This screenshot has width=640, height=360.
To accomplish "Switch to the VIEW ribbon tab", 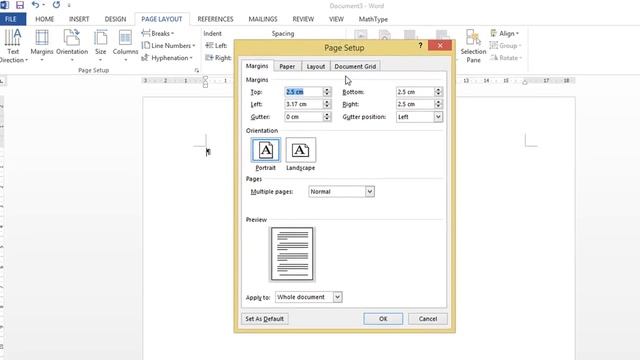I will (x=336, y=19).
